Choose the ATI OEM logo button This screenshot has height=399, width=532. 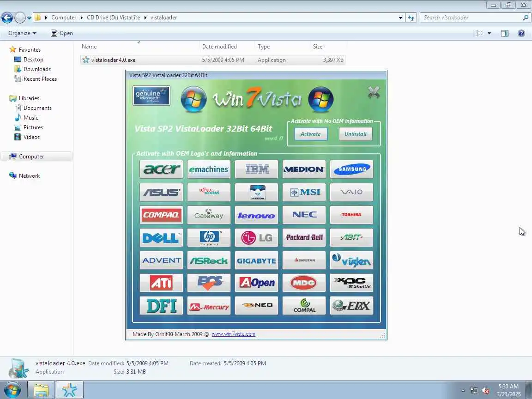tap(161, 283)
